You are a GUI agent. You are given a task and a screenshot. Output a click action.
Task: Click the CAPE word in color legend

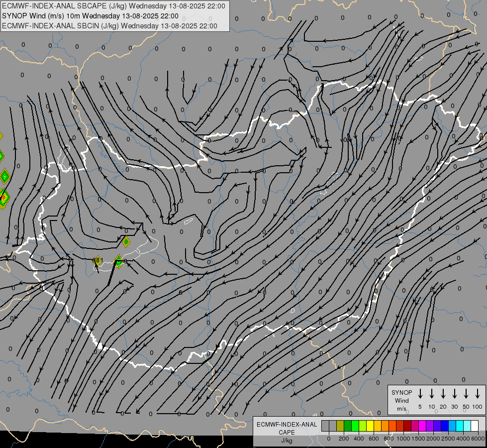(x=287, y=433)
